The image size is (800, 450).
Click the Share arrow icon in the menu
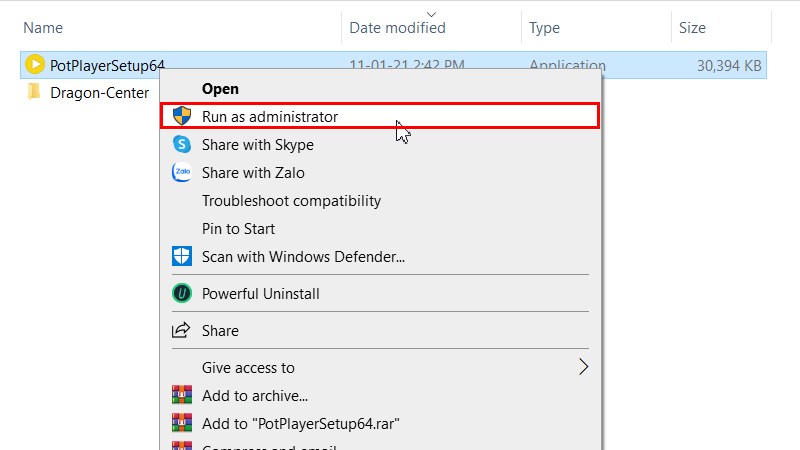pos(182,330)
